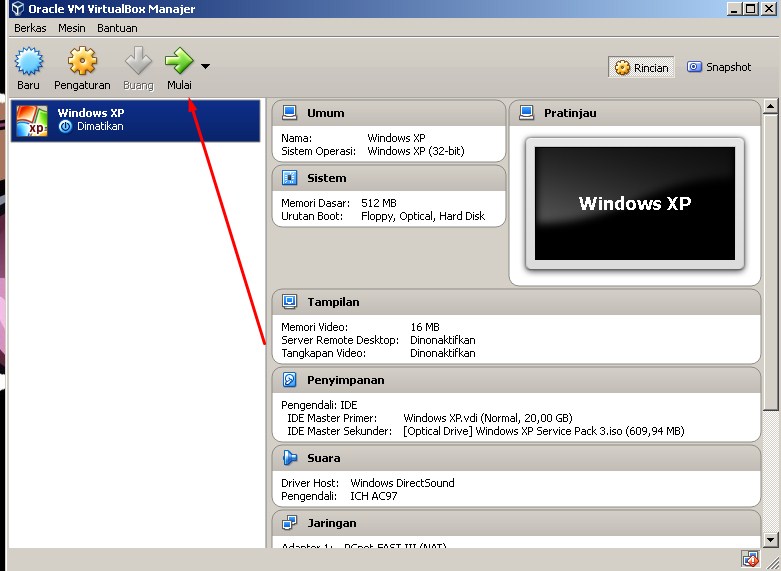
Task: Open the Jaringan section header
Action: tap(516, 523)
